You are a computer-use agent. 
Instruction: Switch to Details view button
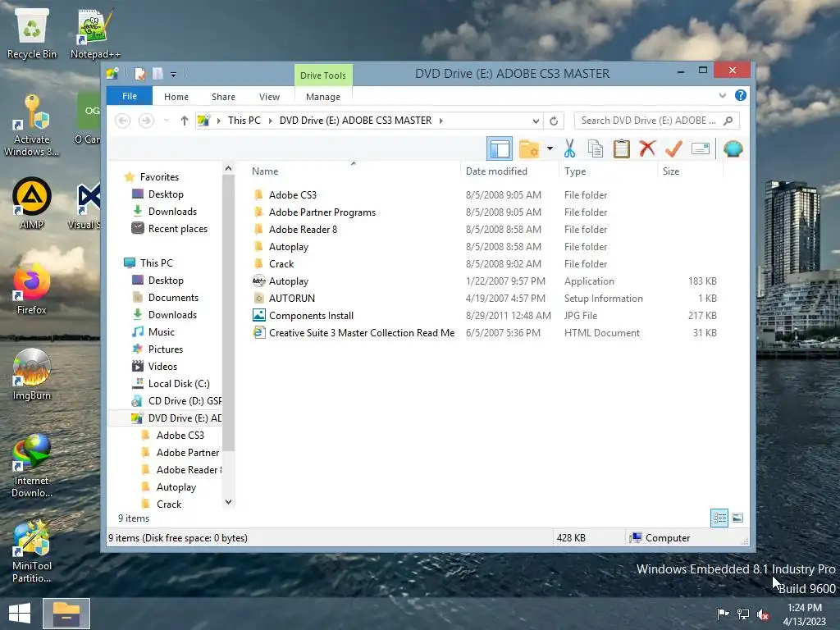719,518
